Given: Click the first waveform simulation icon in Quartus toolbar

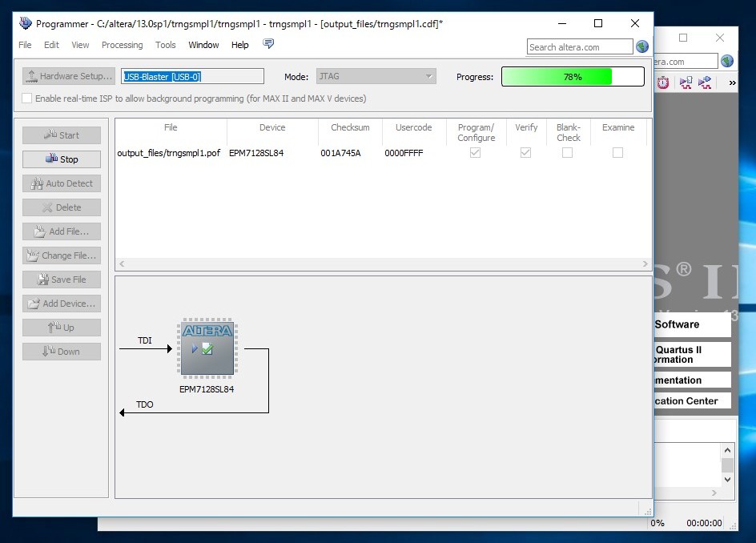Looking at the screenshot, I should click(x=686, y=83).
